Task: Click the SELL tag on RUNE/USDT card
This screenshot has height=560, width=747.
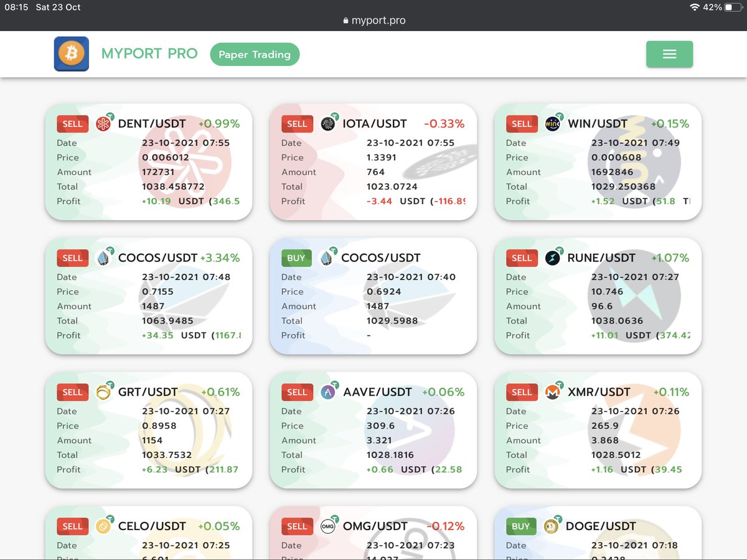Action: coord(522,258)
